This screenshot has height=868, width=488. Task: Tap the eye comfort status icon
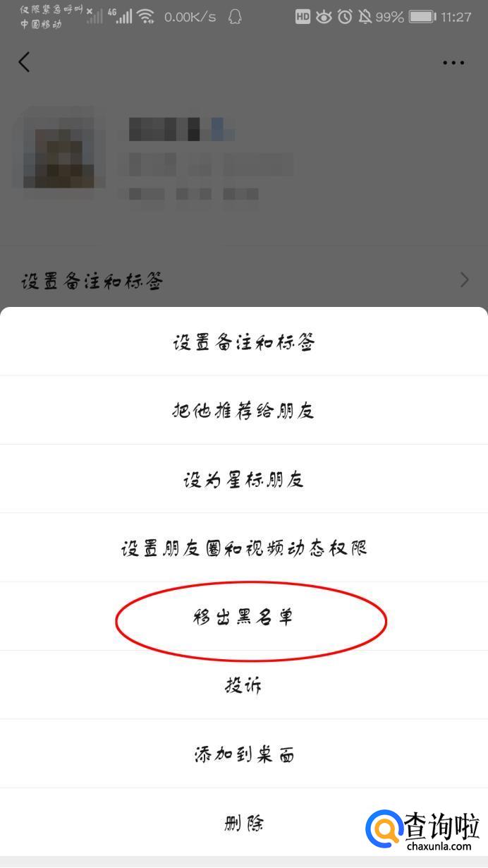coord(324,16)
